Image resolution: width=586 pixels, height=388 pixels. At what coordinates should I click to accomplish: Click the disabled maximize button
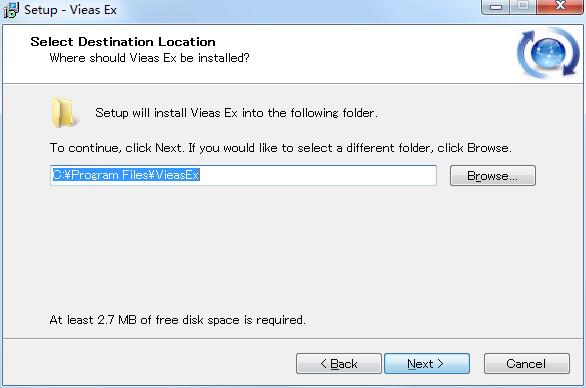pos(523,7)
